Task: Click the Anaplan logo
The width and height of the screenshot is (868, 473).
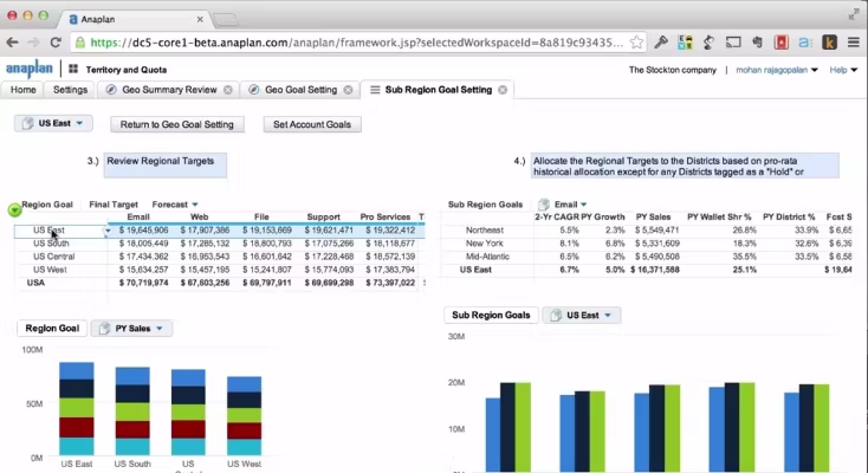Action: click(29, 69)
